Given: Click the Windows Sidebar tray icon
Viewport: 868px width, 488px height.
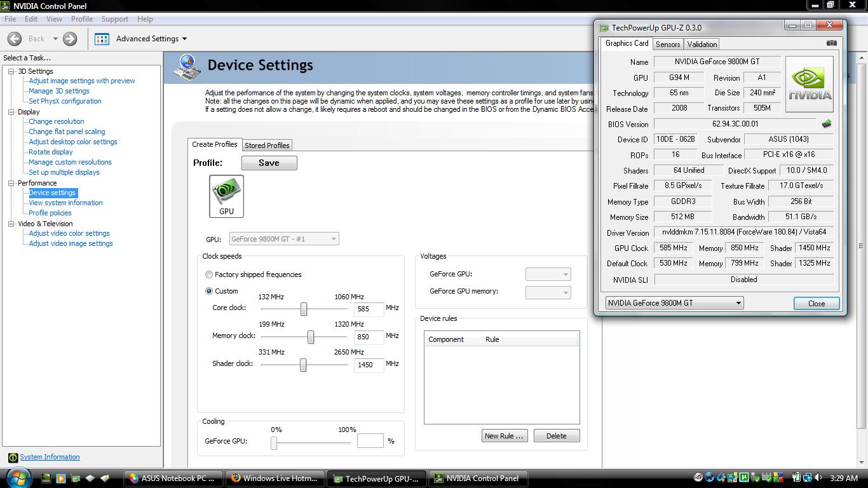Looking at the screenshot, I should [x=733, y=477].
